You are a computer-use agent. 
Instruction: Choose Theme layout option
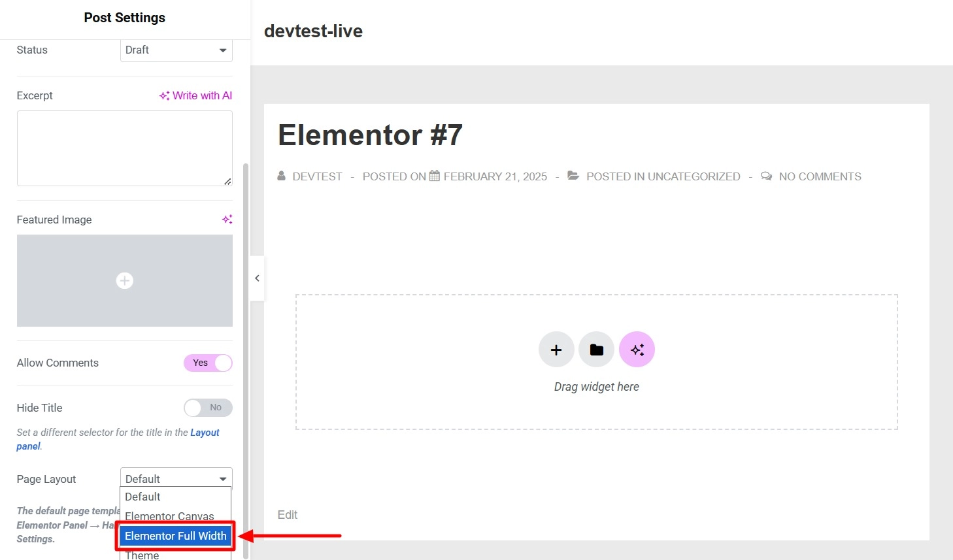175,555
